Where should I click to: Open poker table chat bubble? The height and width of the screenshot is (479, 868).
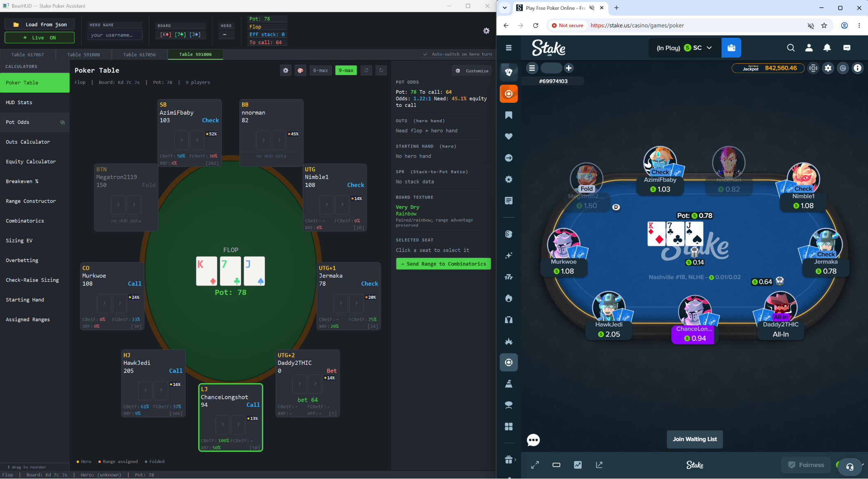(533, 440)
